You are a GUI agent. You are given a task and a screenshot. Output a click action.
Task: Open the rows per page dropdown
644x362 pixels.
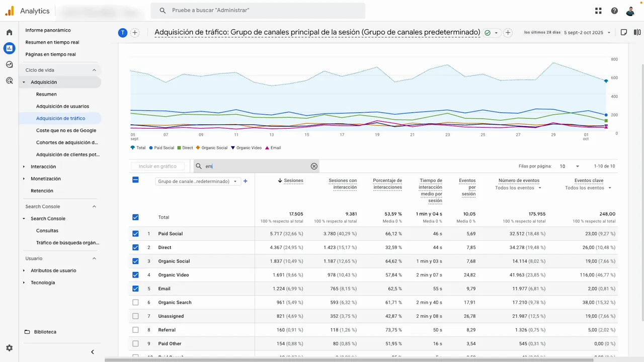click(570, 166)
